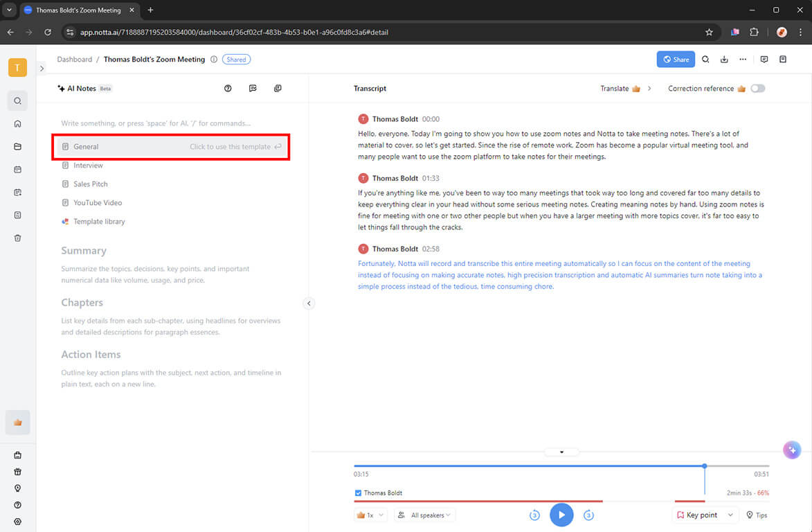This screenshot has height=532, width=812.
Task: Click the 01:33 transcript timestamp
Action: 431,178
